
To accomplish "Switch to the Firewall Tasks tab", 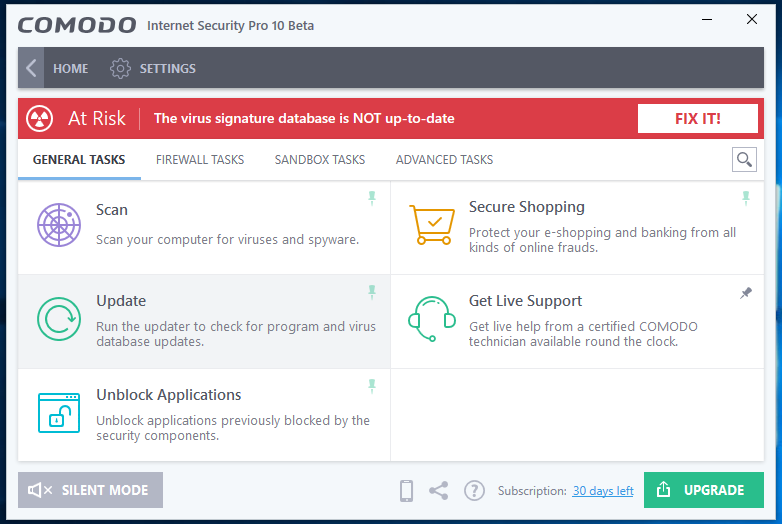I will (x=200, y=160).
